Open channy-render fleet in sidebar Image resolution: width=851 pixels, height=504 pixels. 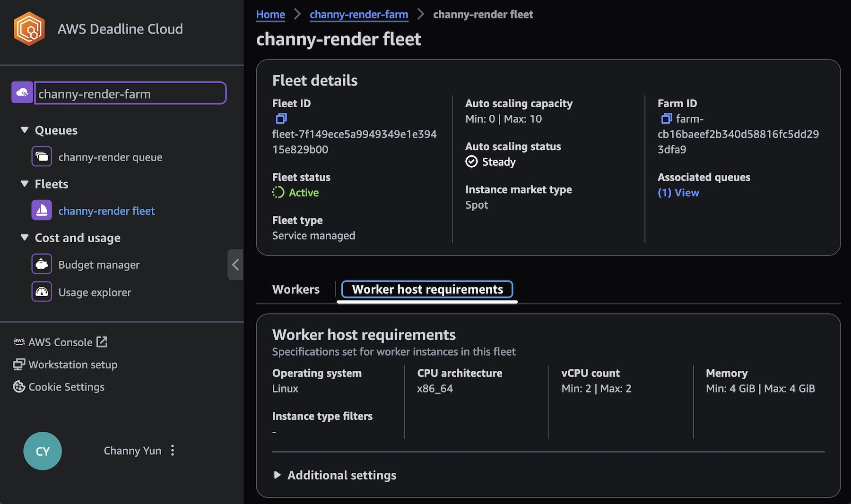pyautogui.click(x=106, y=211)
